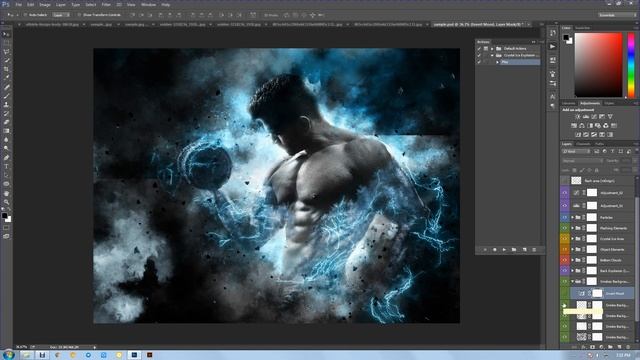Expand the Back Explosion group
Viewport: 640px width, 360px height.
572,271
